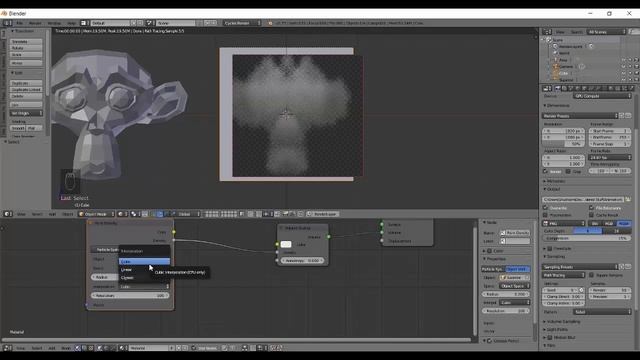This screenshot has height=360, width=640.
Task: Click the screen layout browse icon
Action: pos(84,23)
